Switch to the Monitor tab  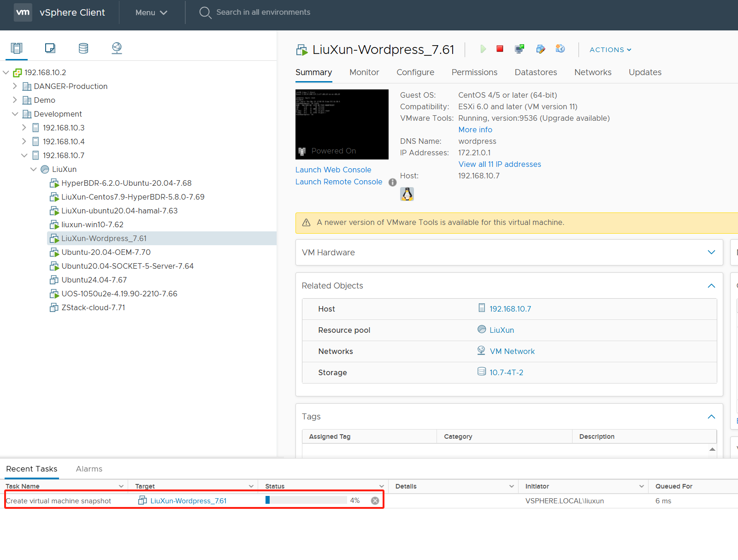[x=364, y=72]
